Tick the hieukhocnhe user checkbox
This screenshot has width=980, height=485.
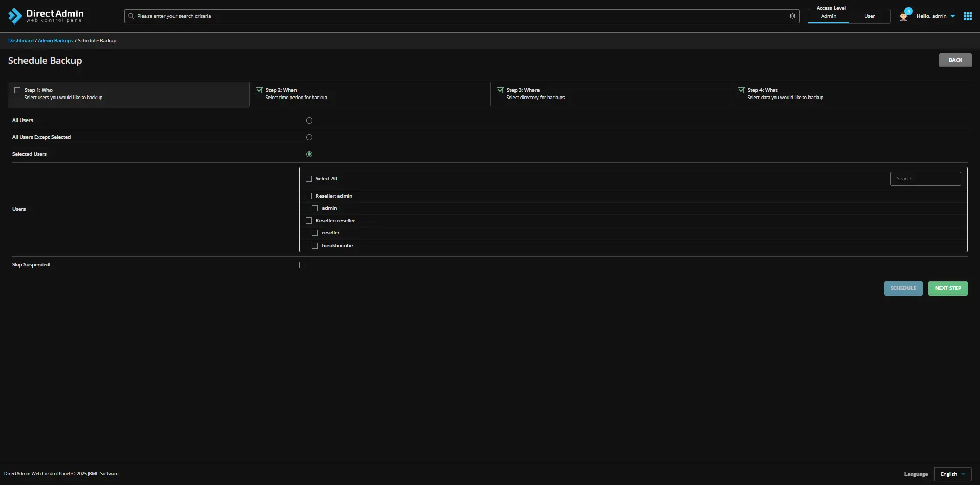[x=315, y=246]
